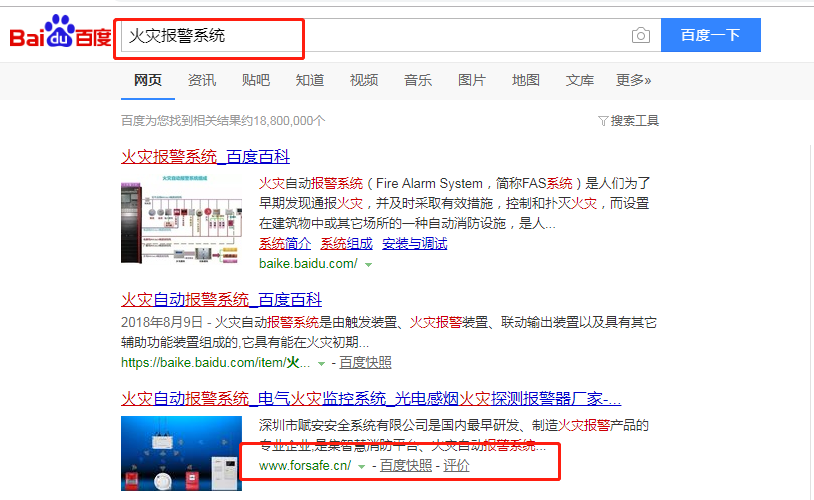Open the 音乐 tab
The image size is (814, 500).
coord(418,80)
